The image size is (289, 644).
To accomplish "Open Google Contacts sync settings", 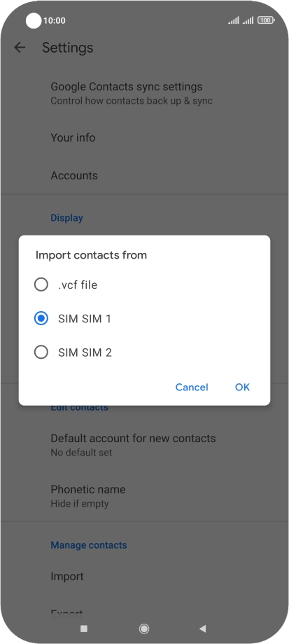I will 144,93.
